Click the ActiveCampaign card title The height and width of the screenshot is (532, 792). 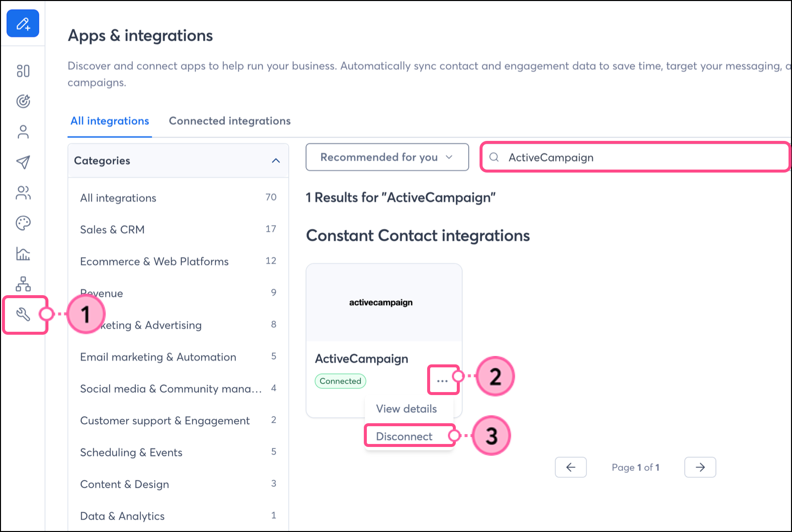362,358
